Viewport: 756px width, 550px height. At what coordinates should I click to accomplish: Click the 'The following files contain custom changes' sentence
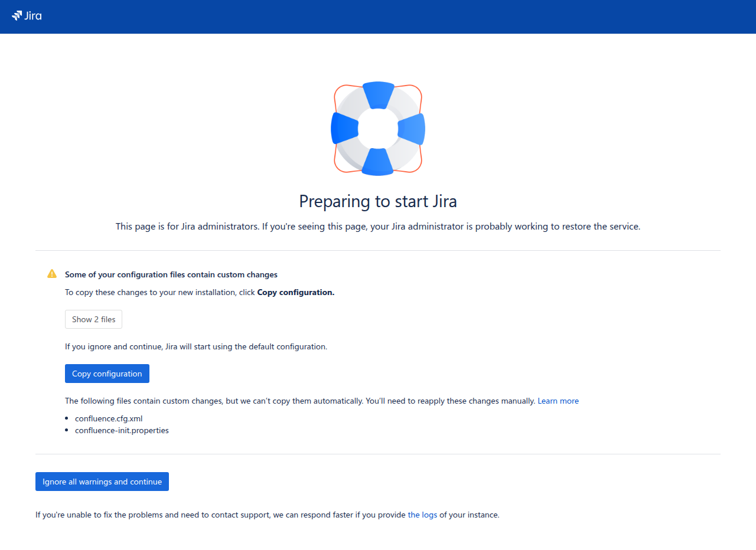coord(300,401)
